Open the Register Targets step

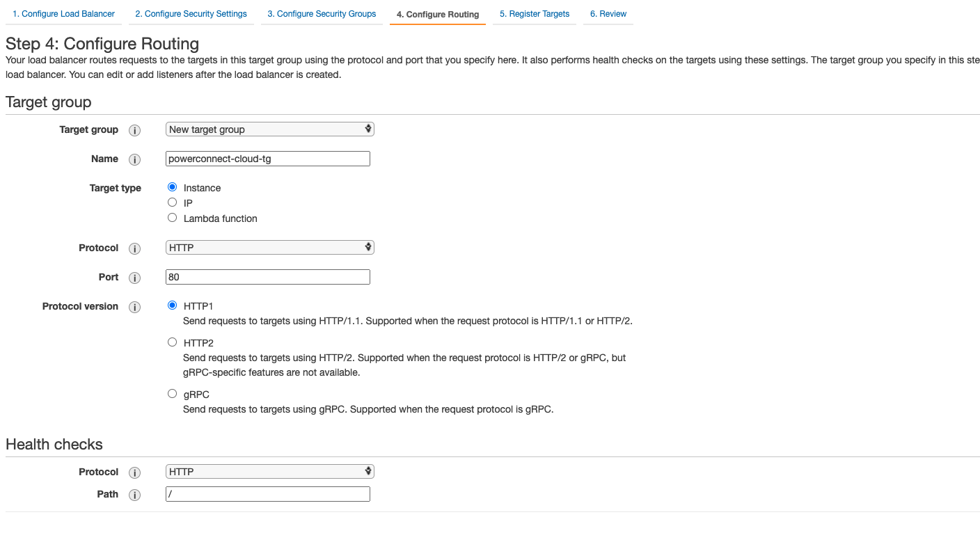coord(534,14)
